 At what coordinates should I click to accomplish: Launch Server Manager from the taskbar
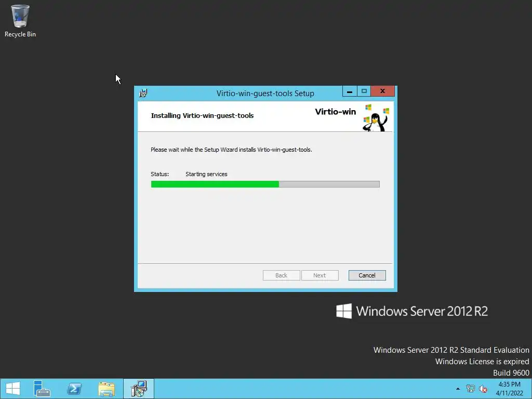[42, 389]
